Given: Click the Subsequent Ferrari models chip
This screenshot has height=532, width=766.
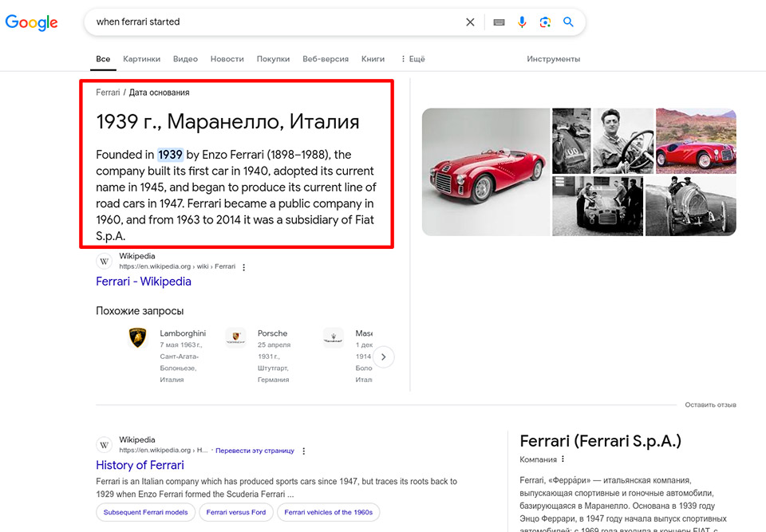Looking at the screenshot, I should point(145,512).
